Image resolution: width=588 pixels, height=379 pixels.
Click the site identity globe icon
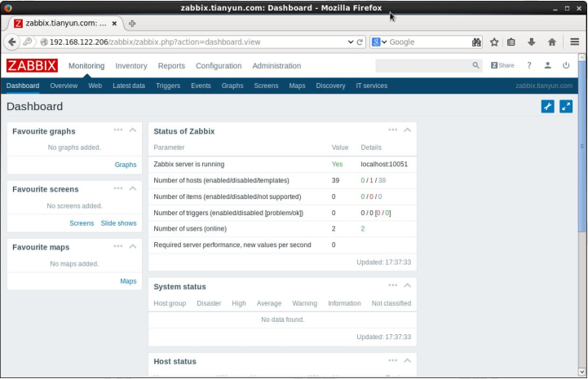point(44,42)
